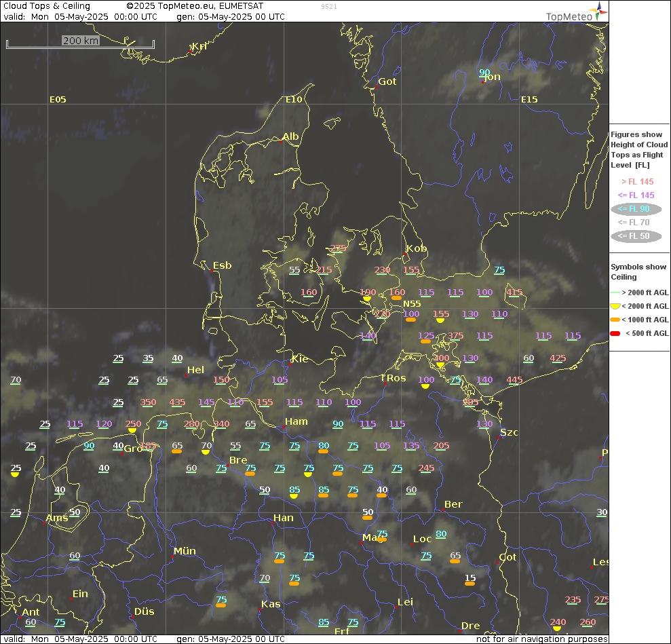
Task: Click the green line above-2000 ft ceiling symbol
Action: coord(615,292)
